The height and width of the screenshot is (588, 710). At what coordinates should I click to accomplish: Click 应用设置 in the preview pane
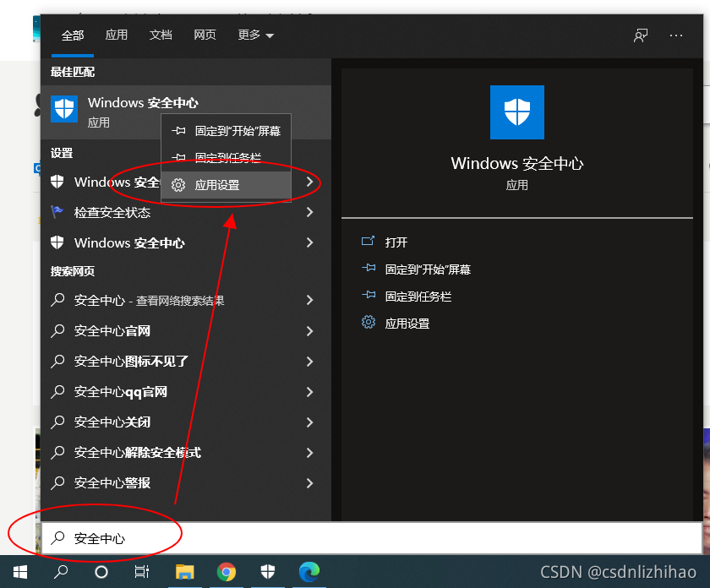[x=407, y=324]
